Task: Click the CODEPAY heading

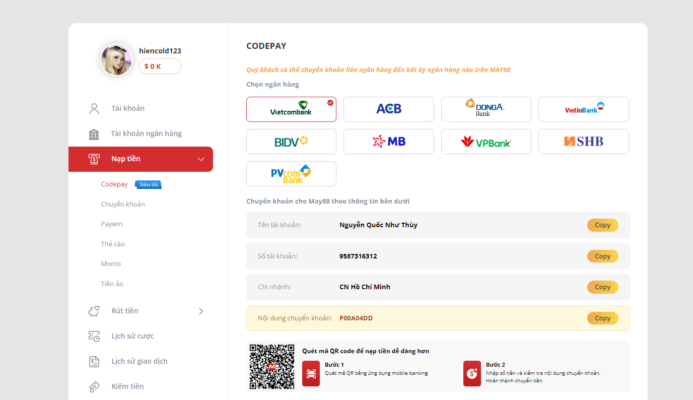Action: coord(267,46)
